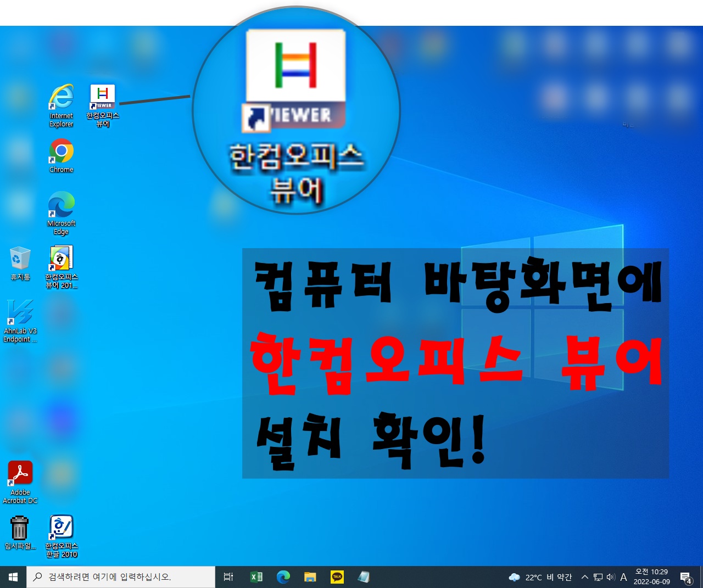703x588 pixels.
Task: Open Microsoft Edge desktop shortcut
Action: (x=61, y=213)
